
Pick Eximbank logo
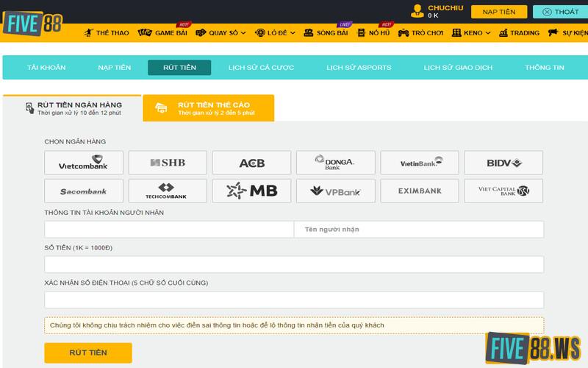click(x=420, y=191)
